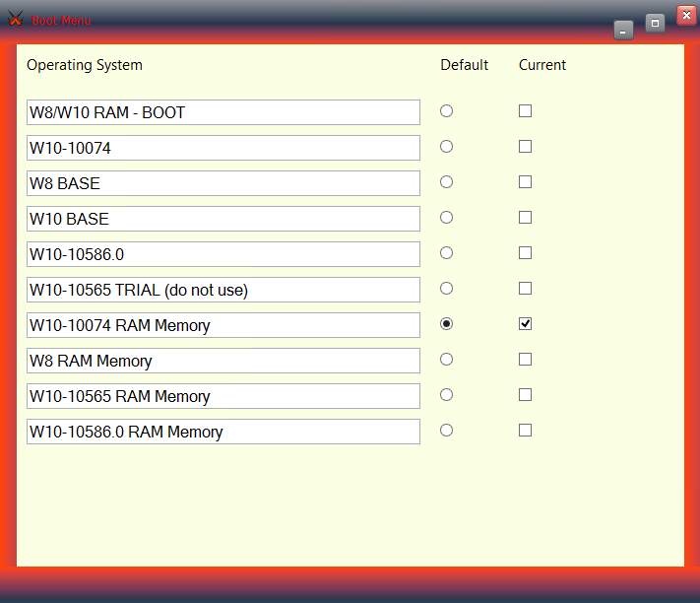Check Current box for W10-10565 TRIAL
The image size is (700, 603).
[x=525, y=289]
